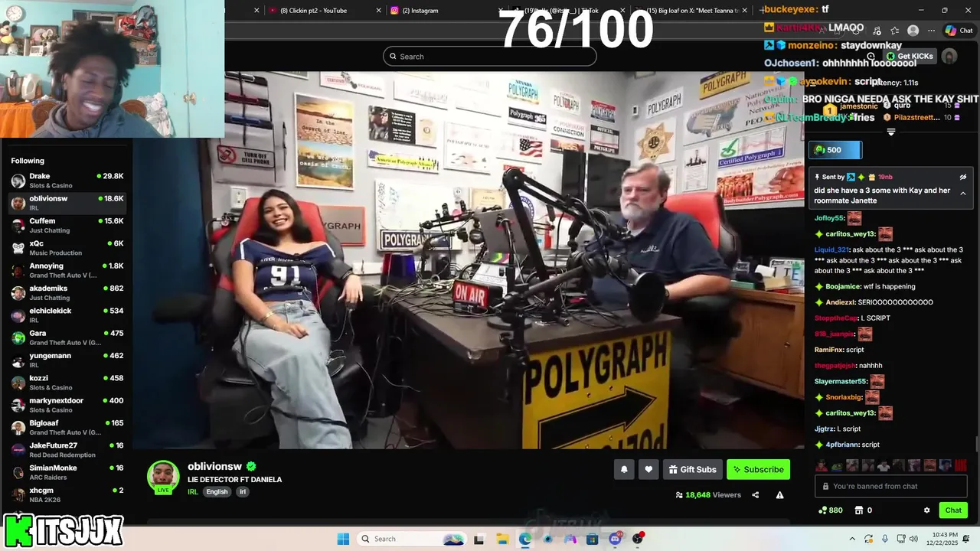Screen dimensions: 980x551
Task: Open the Windows Start menu
Action: (343, 539)
